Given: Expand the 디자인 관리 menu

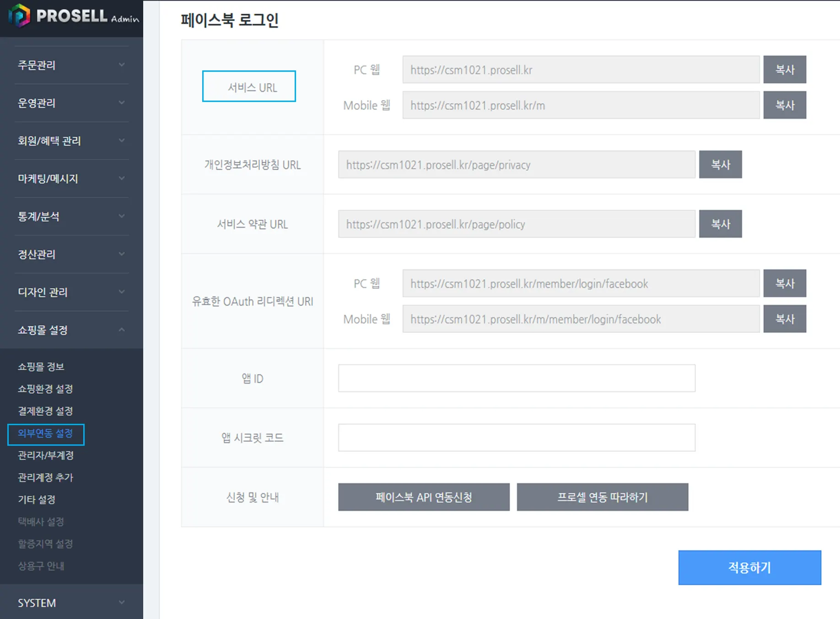Looking at the screenshot, I should point(71,292).
